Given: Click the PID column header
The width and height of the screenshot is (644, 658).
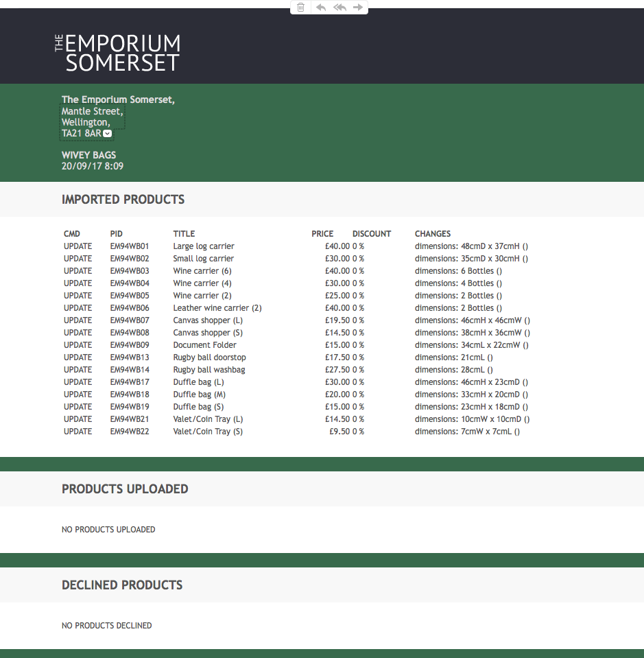Looking at the screenshot, I should (116, 234).
